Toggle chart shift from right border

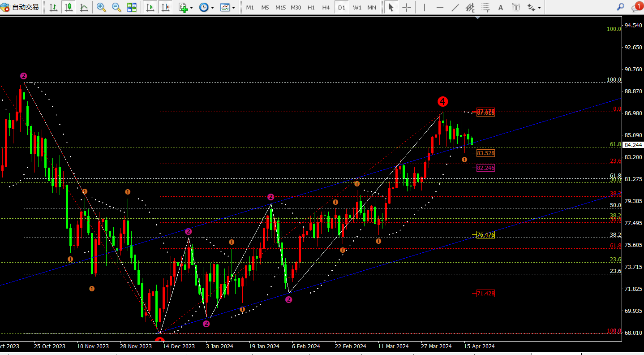pyautogui.click(x=165, y=7)
